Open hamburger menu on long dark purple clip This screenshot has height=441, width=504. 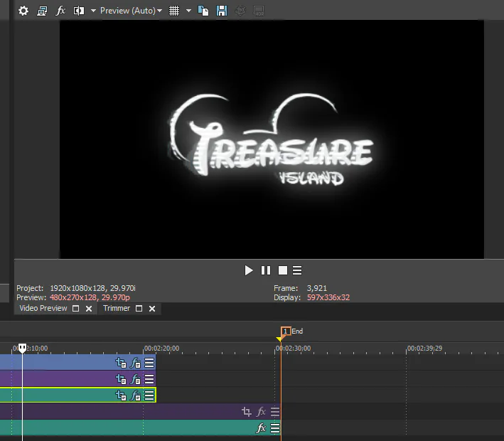pyautogui.click(x=275, y=411)
